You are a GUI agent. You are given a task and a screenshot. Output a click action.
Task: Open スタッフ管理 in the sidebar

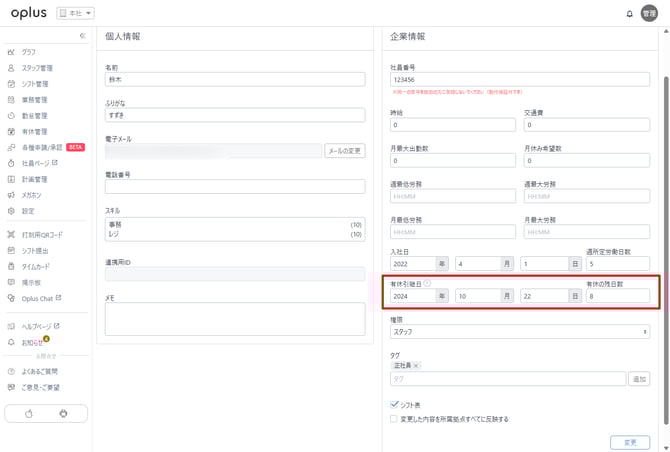(x=36, y=67)
